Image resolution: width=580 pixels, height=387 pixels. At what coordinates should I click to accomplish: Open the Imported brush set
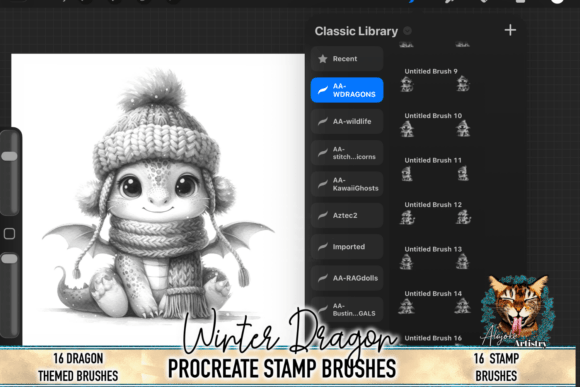[347, 247]
